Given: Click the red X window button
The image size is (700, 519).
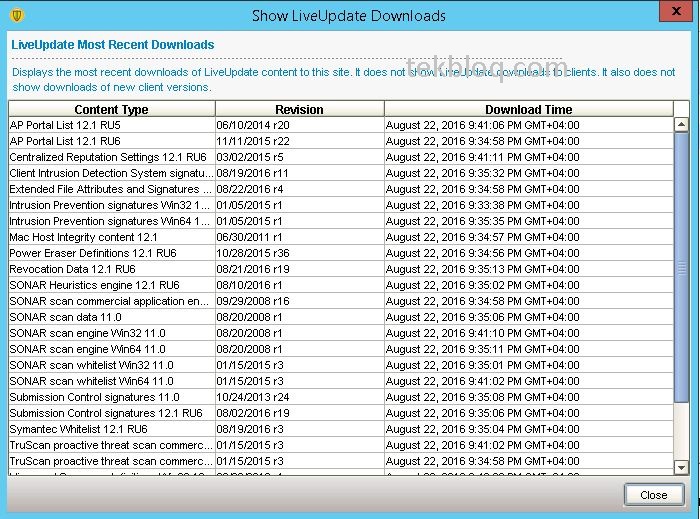Looking at the screenshot, I should tap(676, 11).
